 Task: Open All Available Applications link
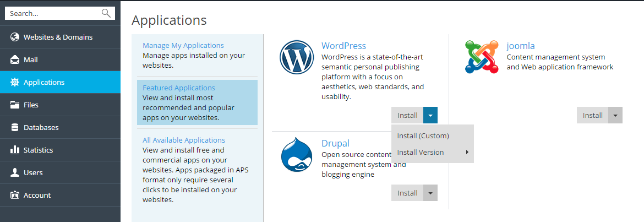click(183, 140)
